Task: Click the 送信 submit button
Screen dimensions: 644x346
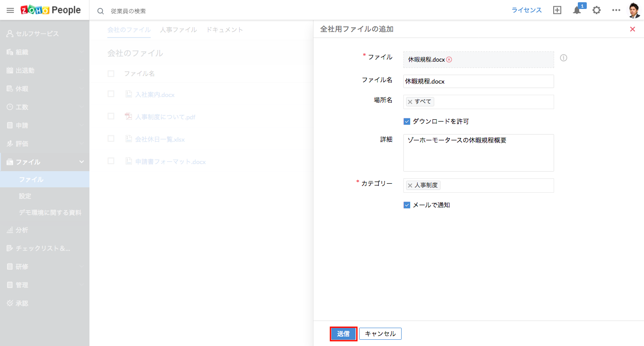Action: [343, 334]
